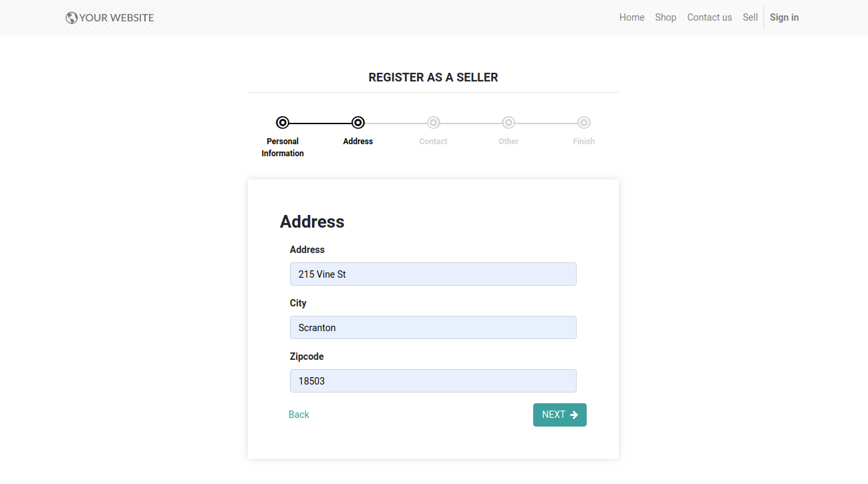The height and width of the screenshot is (484, 868).
Task: Click the Other step circle indicator
Action: [509, 123]
